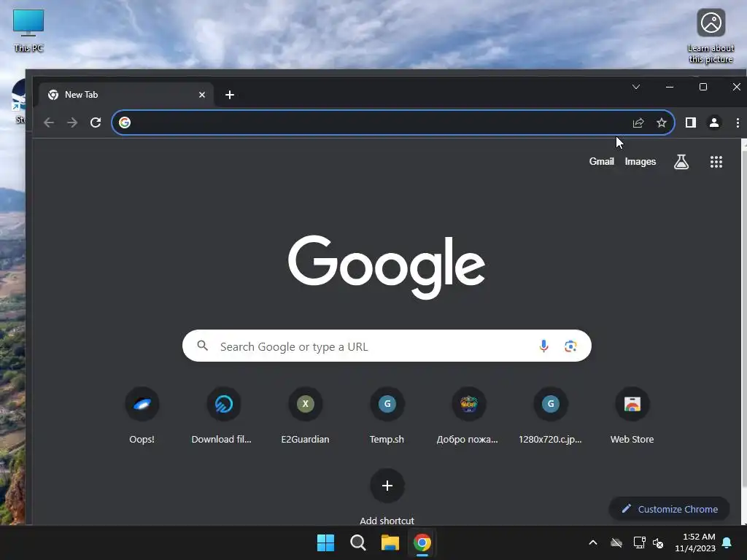This screenshot has width=747, height=560.
Task: Click the forward navigation arrow
Action: 72,122
